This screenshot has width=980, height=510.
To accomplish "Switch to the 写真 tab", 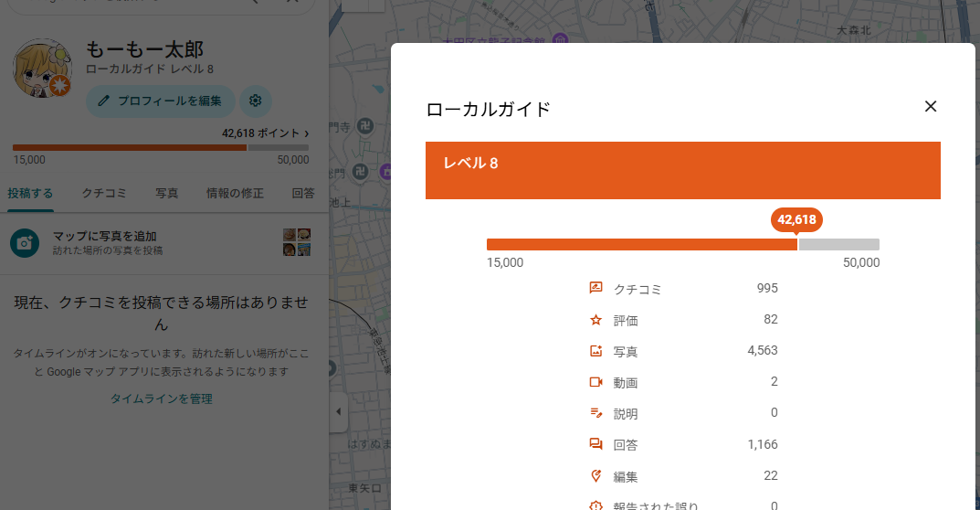I will [166, 193].
